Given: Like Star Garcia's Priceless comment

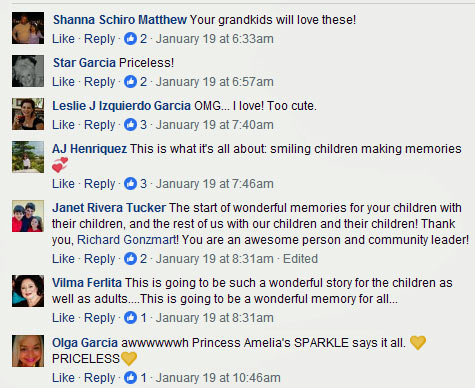Looking at the screenshot, I should click(63, 82).
